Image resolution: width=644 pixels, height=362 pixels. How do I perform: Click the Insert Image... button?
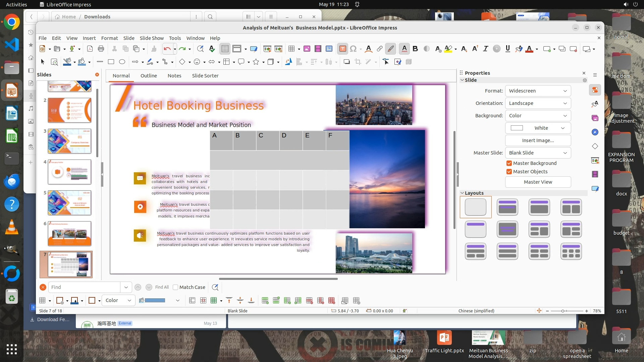click(x=538, y=140)
